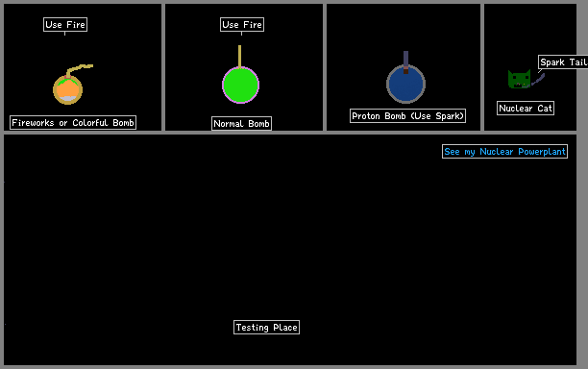The width and height of the screenshot is (588, 369).
Task: Click the curved fuse on Fireworks bomb
Action: click(x=80, y=69)
